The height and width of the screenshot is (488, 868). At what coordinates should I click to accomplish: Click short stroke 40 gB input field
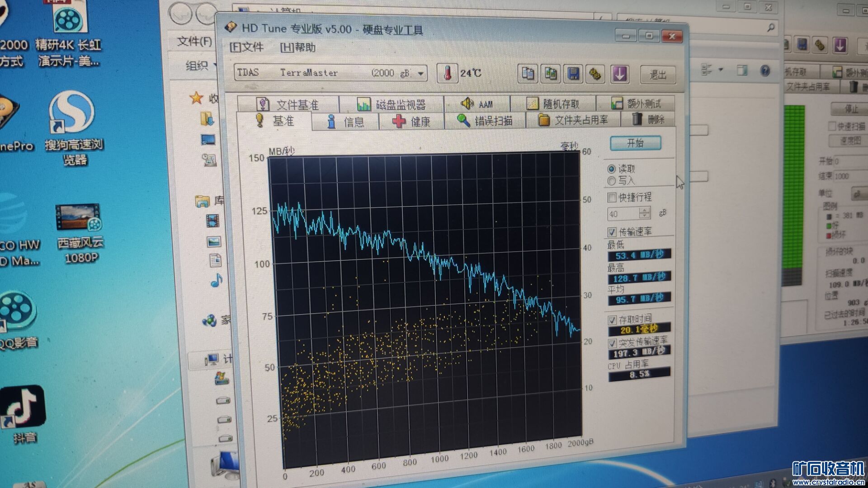pos(623,214)
